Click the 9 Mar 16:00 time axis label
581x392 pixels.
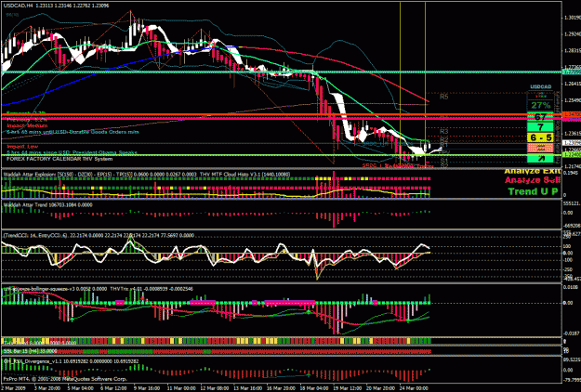coord(147,388)
